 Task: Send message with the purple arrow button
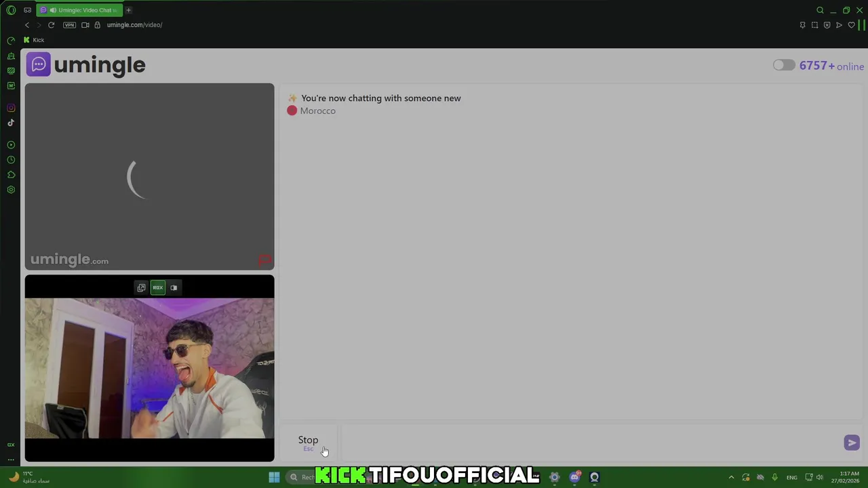click(852, 443)
